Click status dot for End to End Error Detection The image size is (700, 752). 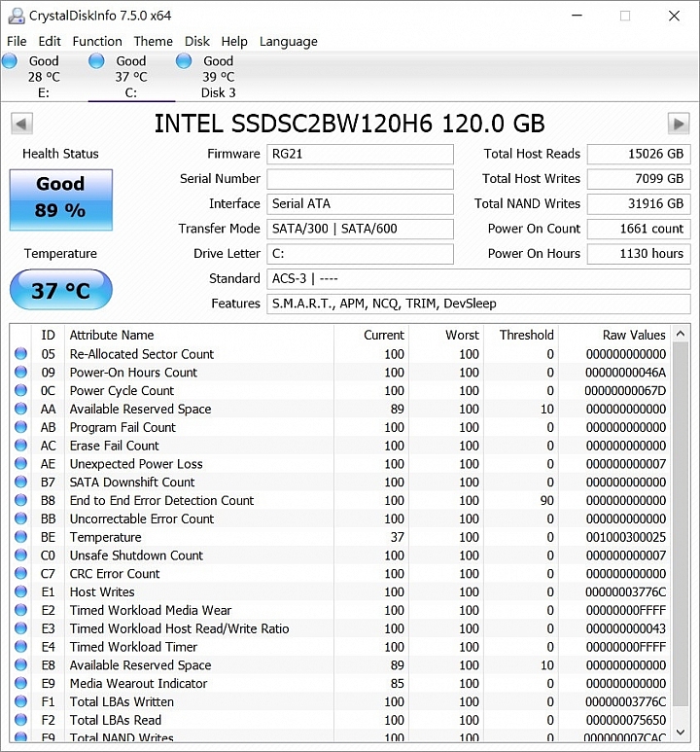click(x=20, y=500)
